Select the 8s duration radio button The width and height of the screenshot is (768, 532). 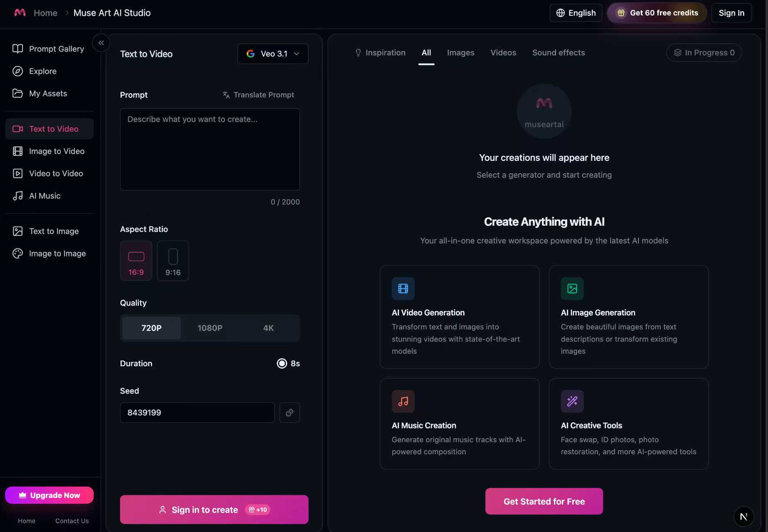(282, 363)
